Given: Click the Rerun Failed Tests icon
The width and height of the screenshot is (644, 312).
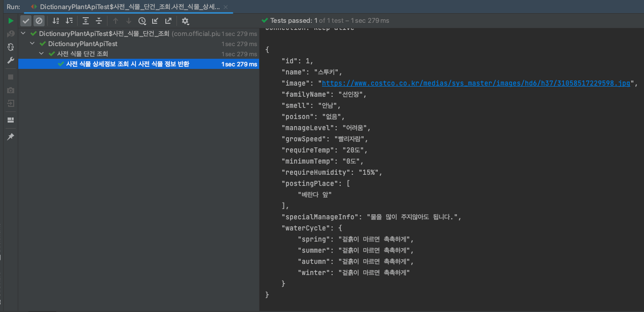Looking at the screenshot, I should pos(11,34).
